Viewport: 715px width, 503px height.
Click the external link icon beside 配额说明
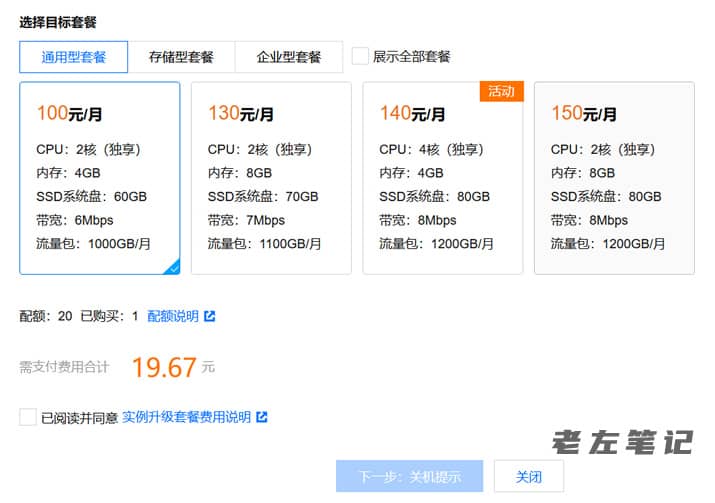tap(209, 316)
